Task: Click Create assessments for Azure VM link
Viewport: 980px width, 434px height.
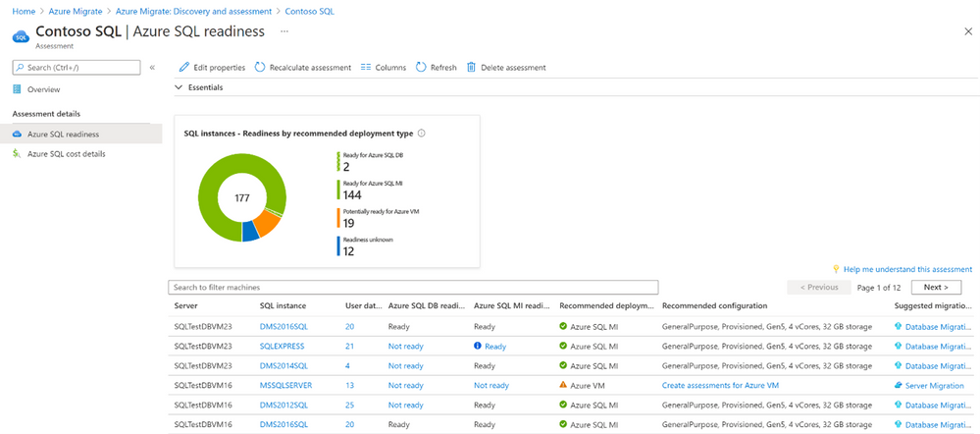Action: [721, 385]
